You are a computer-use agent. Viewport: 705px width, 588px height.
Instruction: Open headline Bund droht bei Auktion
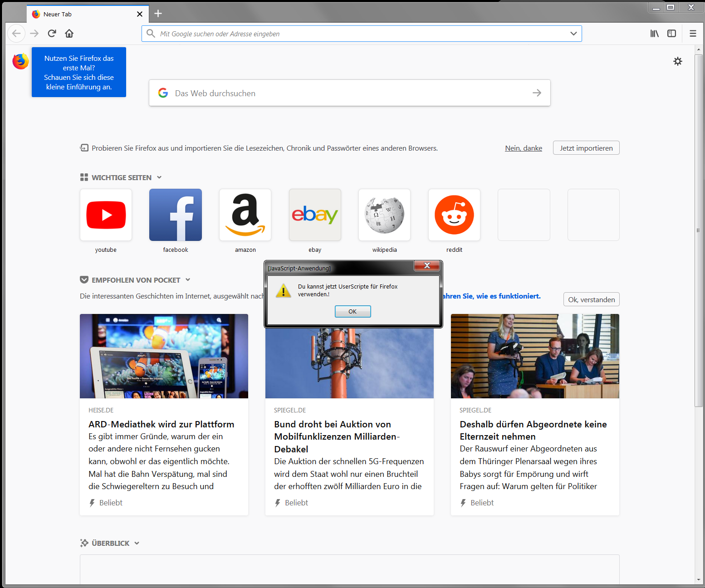337,436
